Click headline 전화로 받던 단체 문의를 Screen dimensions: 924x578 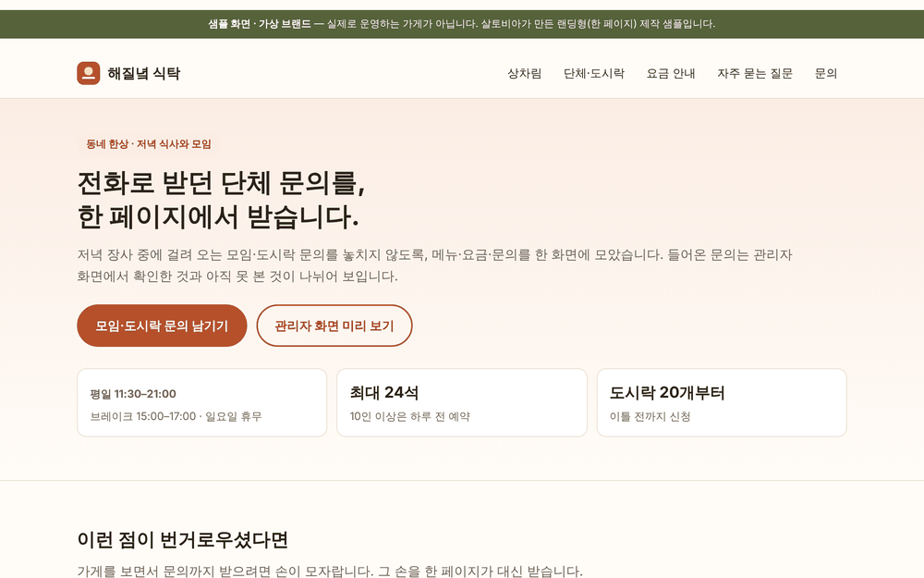[x=222, y=183]
